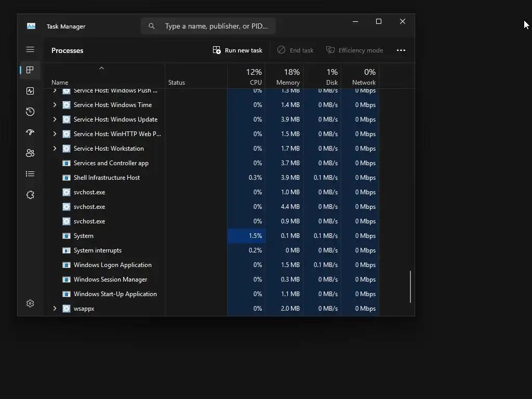This screenshot has height=399, width=532.
Task: Click the Windows Logon Application icon
Action: 66,265
